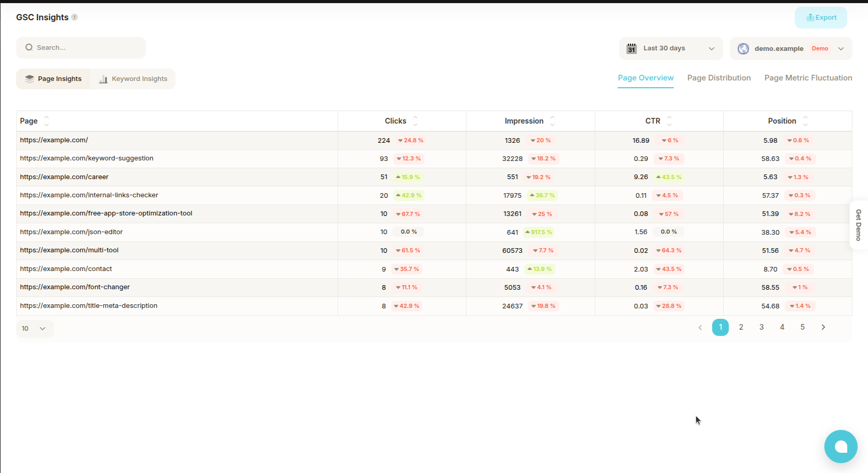Image resolution: width=868 pixels, height=473 pixels.
Task: Sort table by CTR column arrows
Action: 669,121
